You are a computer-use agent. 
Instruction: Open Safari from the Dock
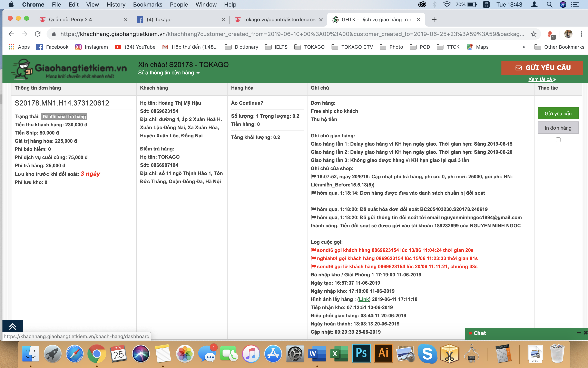(75, 354)
